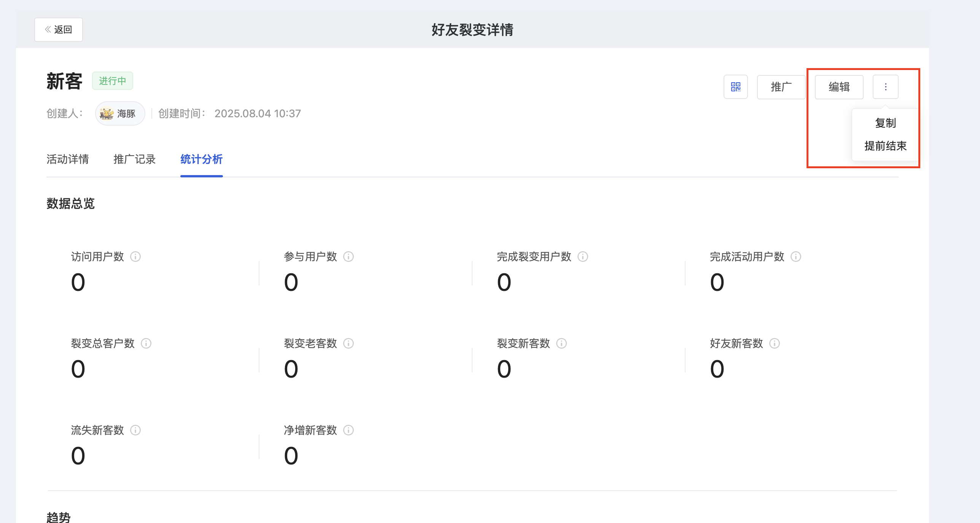This screenshot has width=980, height=523.
Task: Click the 数据总览 section heading
Action: click(71, 203)
